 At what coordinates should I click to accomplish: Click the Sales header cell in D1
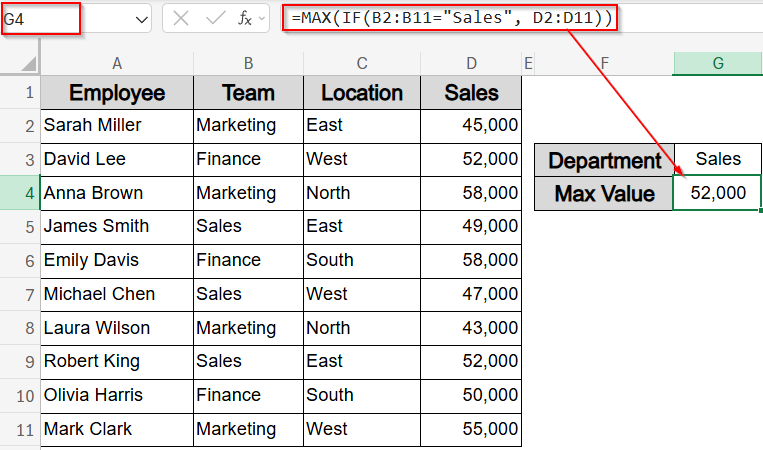[x=471, y=92]
